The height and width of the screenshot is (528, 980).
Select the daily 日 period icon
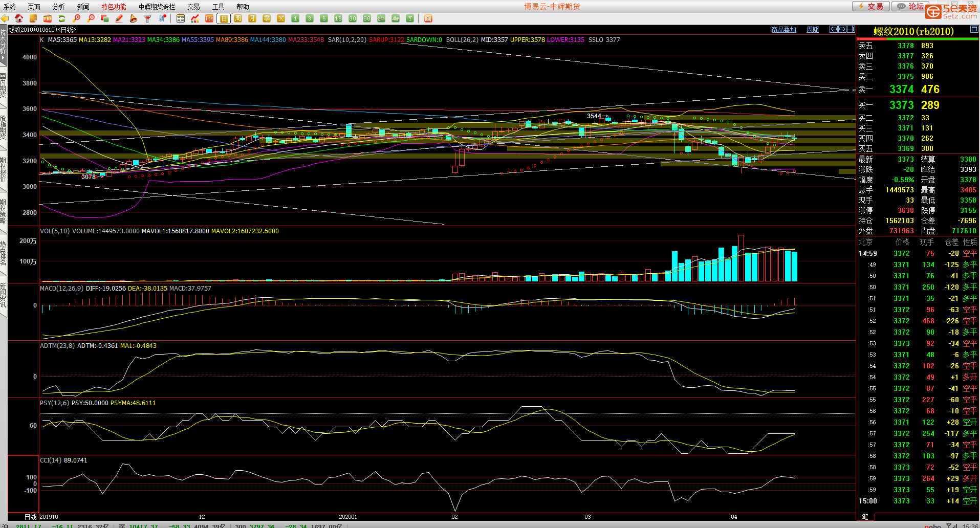point(224,18)
